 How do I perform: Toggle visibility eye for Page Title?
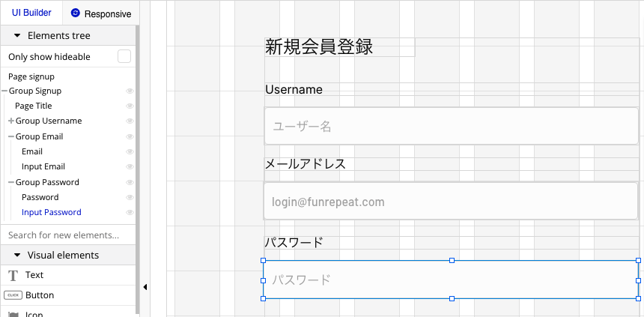(x=130, y=106)
